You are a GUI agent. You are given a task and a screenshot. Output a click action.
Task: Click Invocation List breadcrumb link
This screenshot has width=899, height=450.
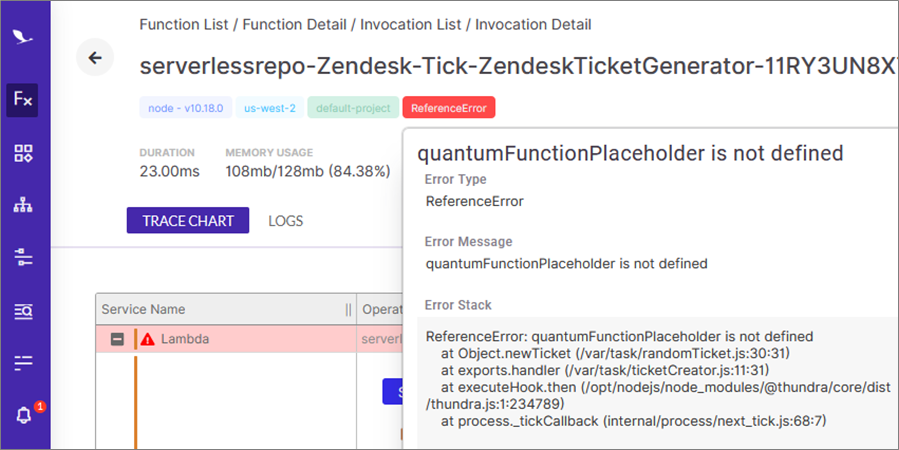(411, 25)
